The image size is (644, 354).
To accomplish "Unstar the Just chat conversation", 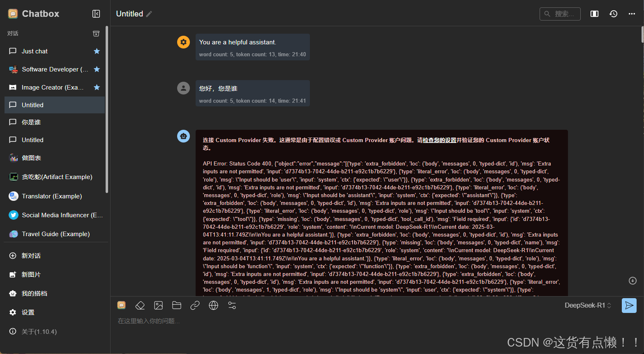I will click(x=97, y=51).
